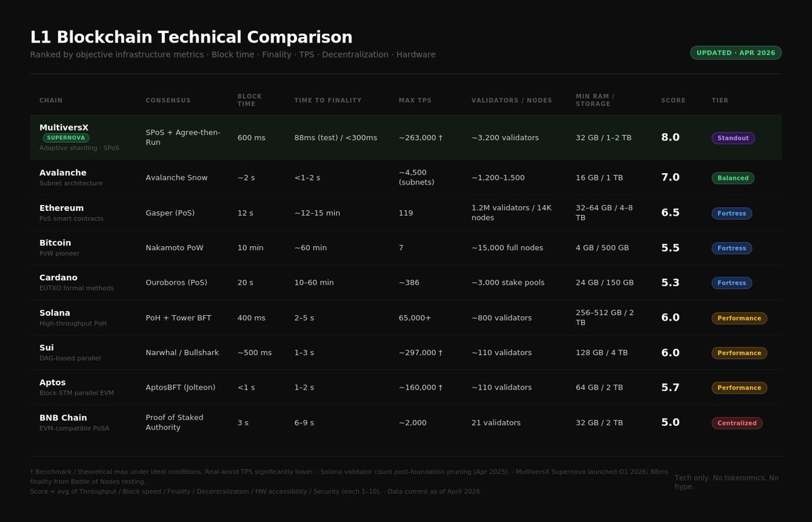Click the Fortress badge in the Cardano row
Screen dimensions: 812x522
(731, 283)
